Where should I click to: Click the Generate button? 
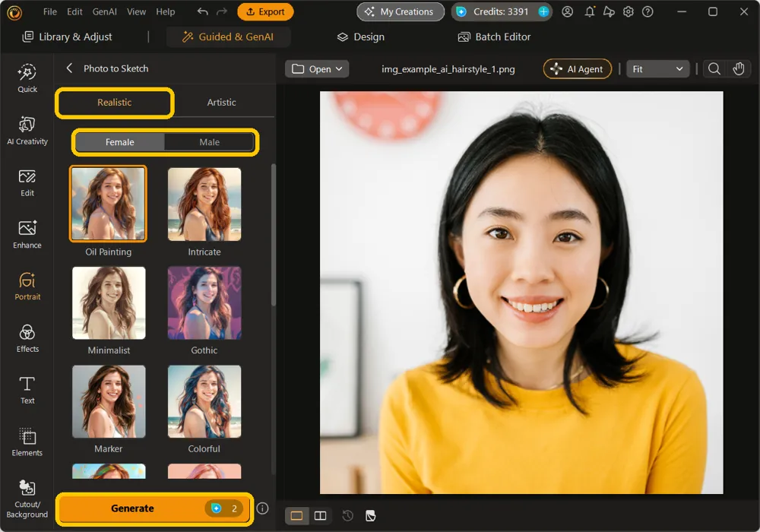[x=154, y=508]
